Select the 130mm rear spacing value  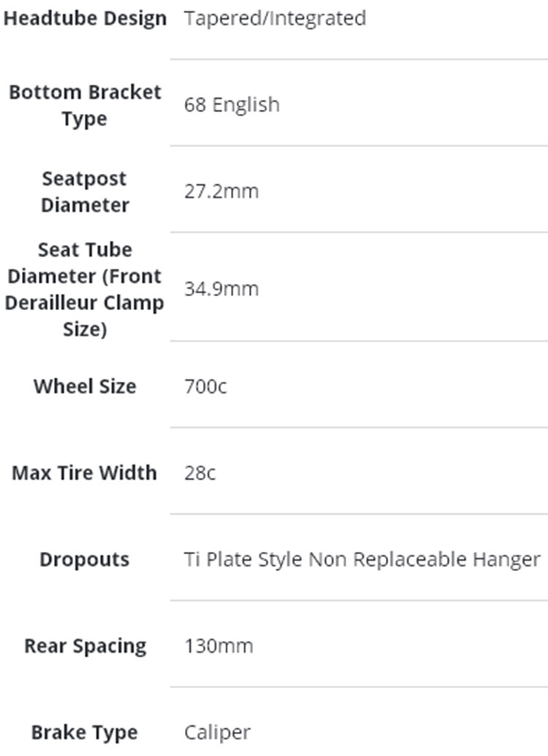[218, 646]
